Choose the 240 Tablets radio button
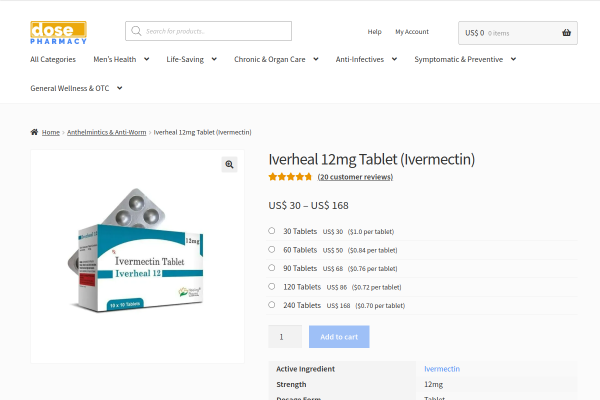The width and height of the screenshot is (600, 400). click(x=272, y=305)
